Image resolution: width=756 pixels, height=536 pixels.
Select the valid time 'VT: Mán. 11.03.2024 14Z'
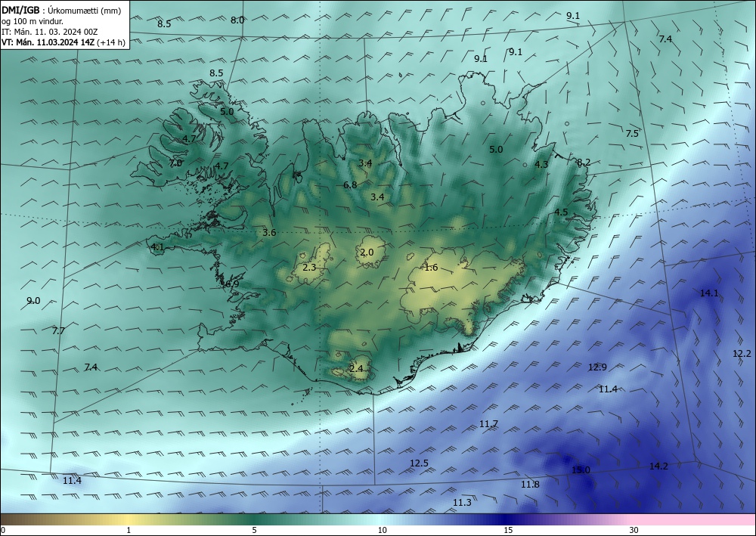click(x=48, y=42)
